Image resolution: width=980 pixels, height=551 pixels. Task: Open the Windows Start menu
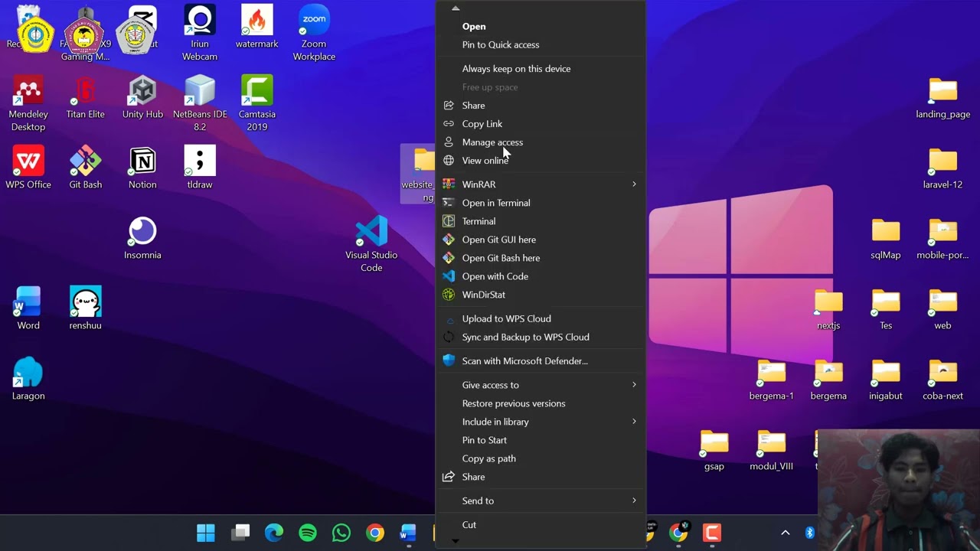tap(206, 533)
